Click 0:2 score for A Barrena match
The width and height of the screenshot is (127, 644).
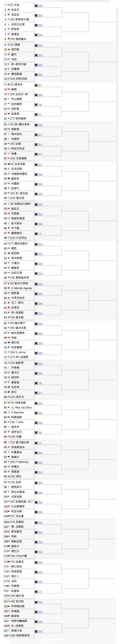click(40, 413)
